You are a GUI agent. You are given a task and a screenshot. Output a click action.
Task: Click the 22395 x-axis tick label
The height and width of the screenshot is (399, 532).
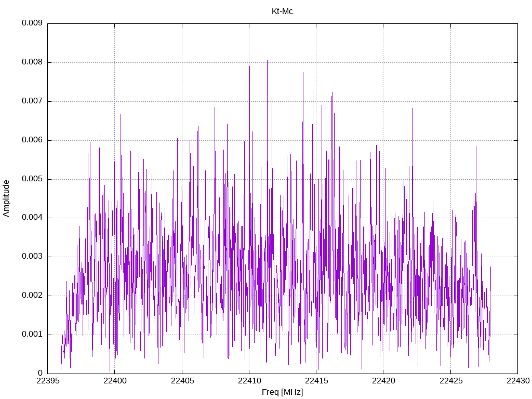[x=47, y=381]
